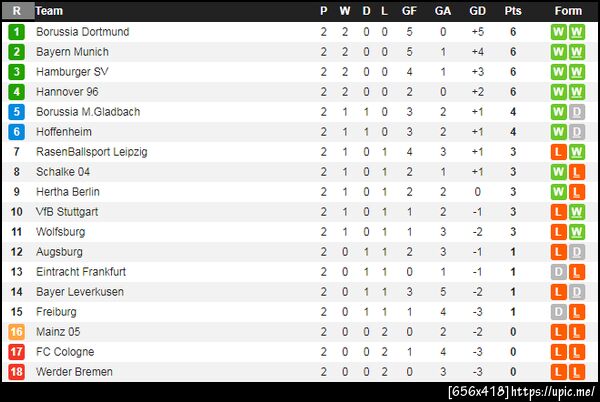Click the Form column header
The image size is (600, 402).
tap(568, 11)
